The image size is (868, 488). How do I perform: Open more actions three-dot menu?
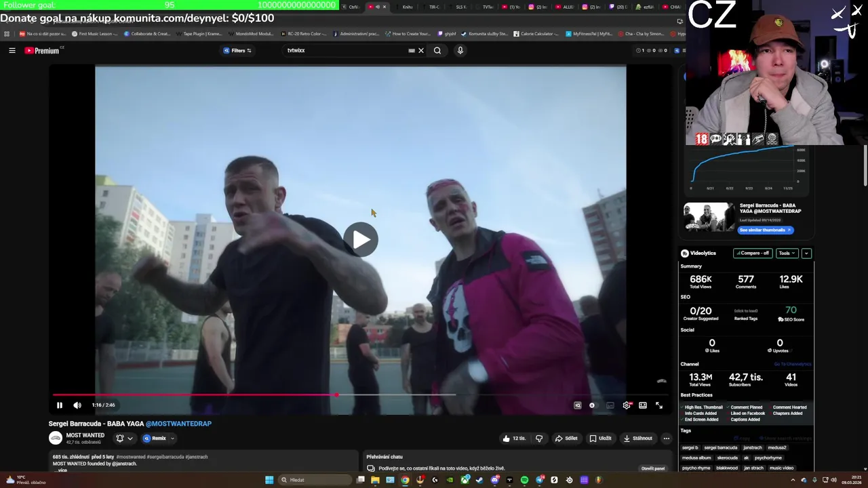point(667,439)
